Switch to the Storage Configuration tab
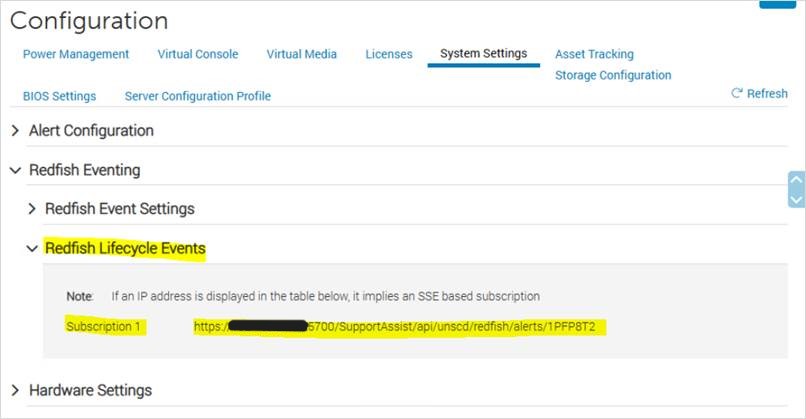Viewport: 806px width, 419px height. point(613,75)
